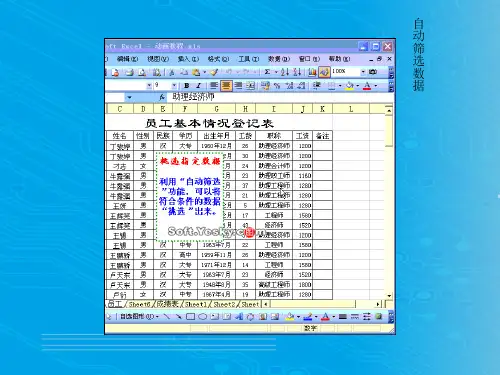This screenshot has height=375, width=500.
Task: Open the formatting toolbar Fill Color dropdown arrow
Action: point(358,86)
